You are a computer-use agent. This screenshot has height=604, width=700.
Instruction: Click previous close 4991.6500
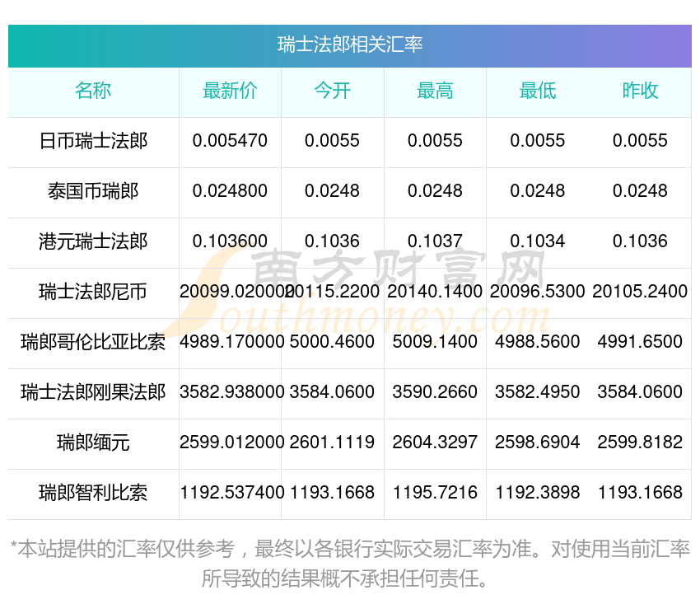coord(640,342)
